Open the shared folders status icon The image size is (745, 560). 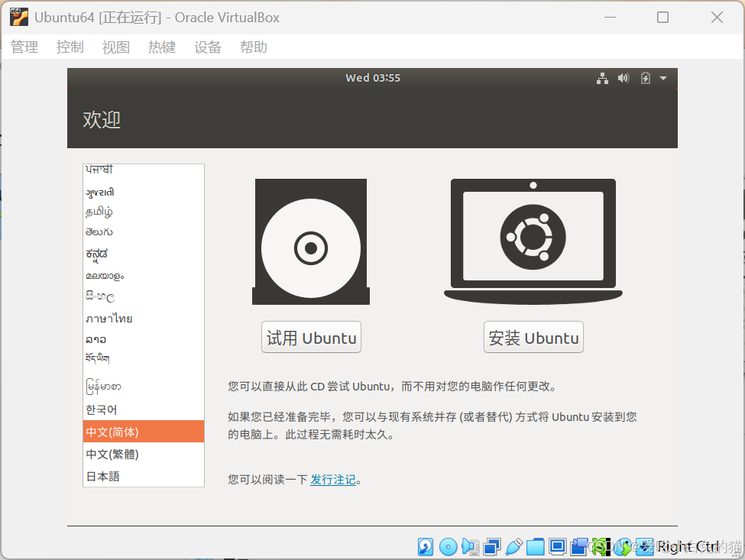point(536,547)
